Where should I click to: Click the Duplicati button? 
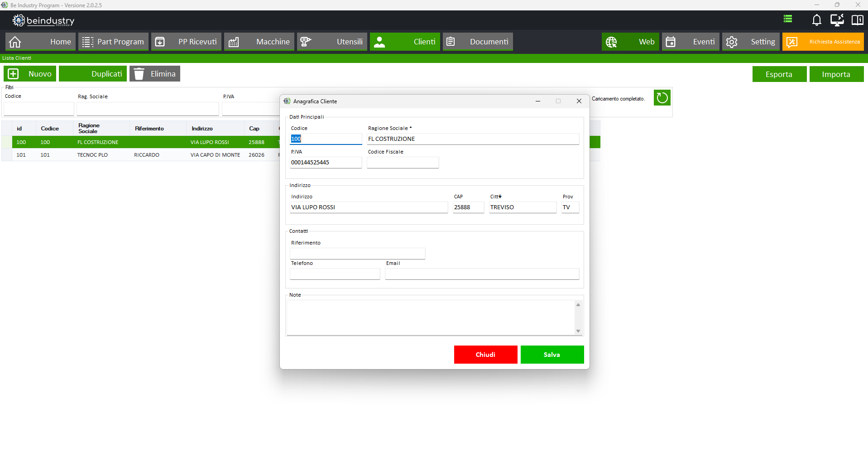[x=93, y=74]
